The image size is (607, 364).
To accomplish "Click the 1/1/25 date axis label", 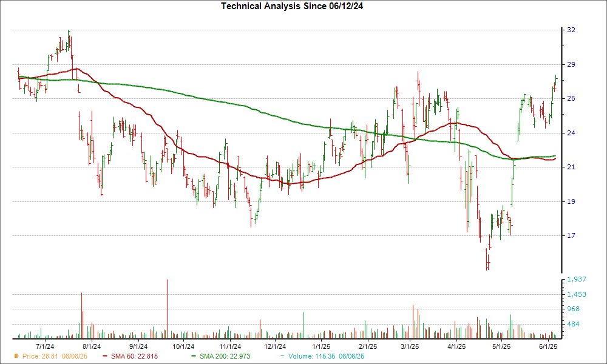I will click(321, 346).
